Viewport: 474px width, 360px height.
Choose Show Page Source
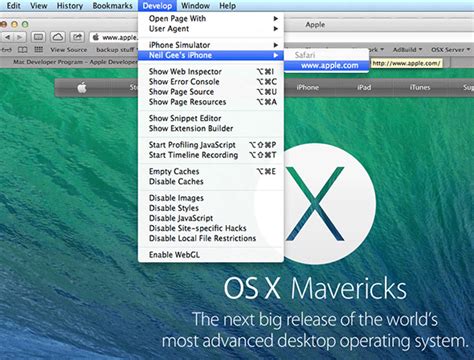211,92
